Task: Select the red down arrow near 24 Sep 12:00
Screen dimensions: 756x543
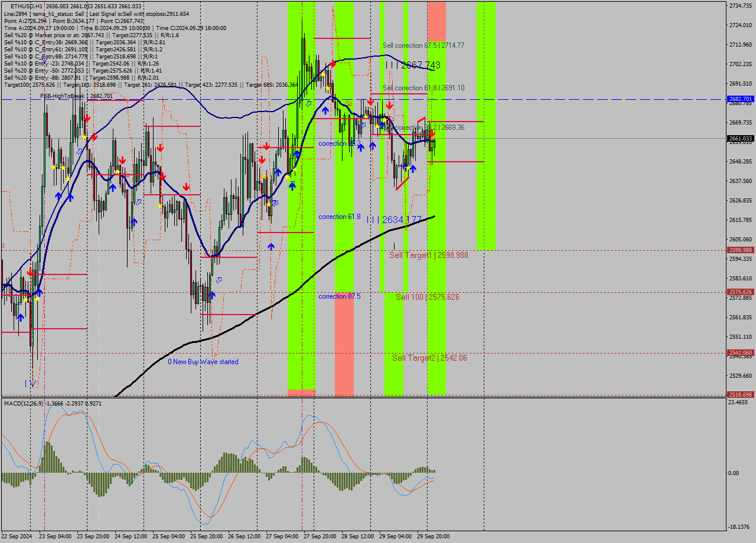Action: [123, 160]
